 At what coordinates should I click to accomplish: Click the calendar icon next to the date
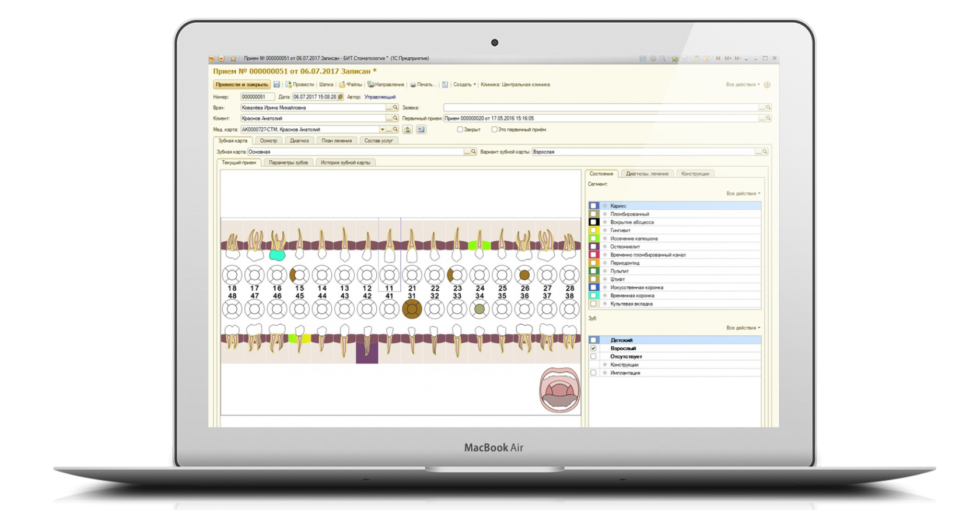point(340,97)
